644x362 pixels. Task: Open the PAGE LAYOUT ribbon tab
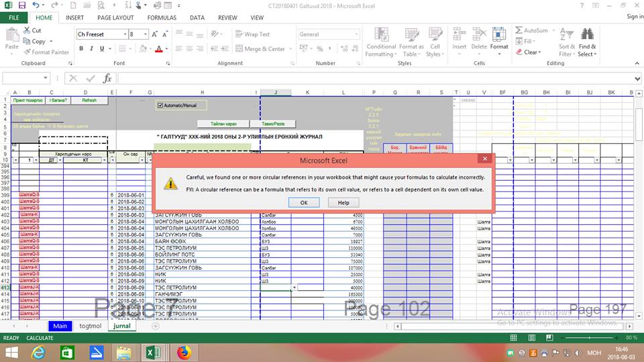115,17
